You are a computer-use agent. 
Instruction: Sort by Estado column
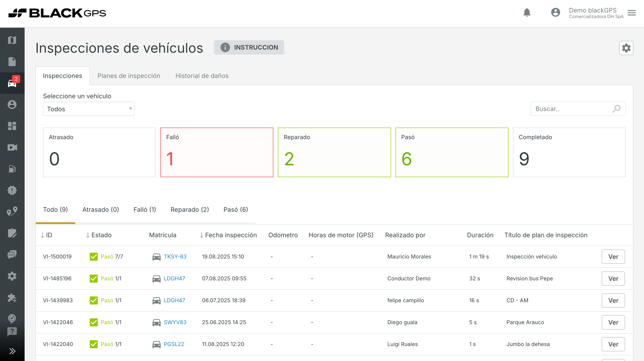pos(99,235)
